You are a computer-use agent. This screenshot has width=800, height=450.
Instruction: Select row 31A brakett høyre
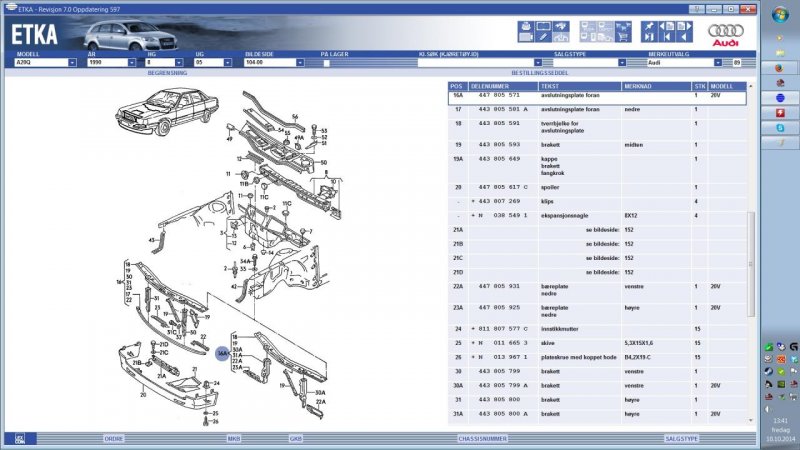tap(597, 414)
